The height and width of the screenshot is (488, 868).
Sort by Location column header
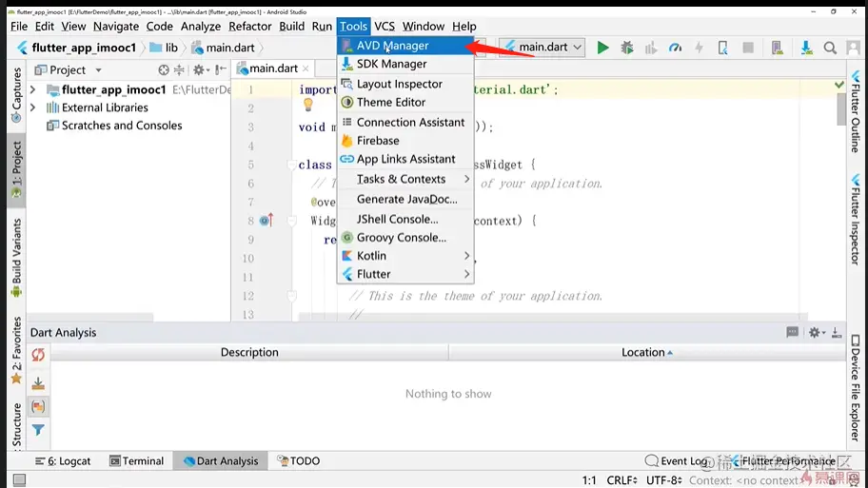pos(647,352)
